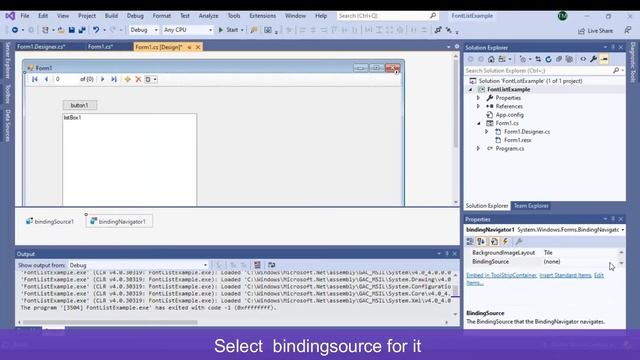Open the Format menu
The image size is (640, 360).
162,16
